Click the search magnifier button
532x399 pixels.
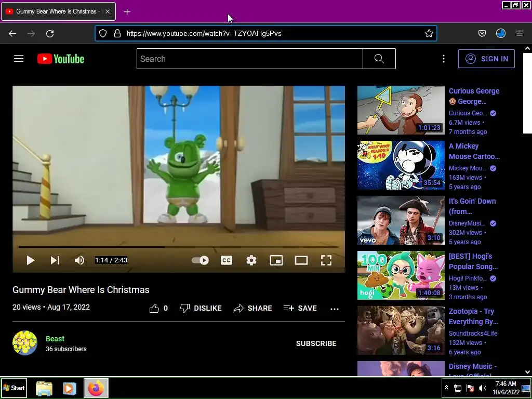click(x=379, y=59)
